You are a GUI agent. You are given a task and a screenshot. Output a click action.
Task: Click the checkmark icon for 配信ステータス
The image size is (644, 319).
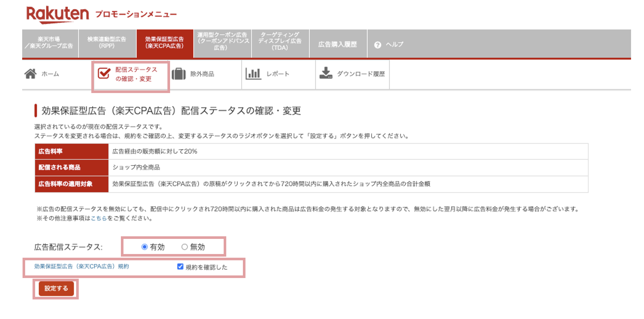[104, 73]
